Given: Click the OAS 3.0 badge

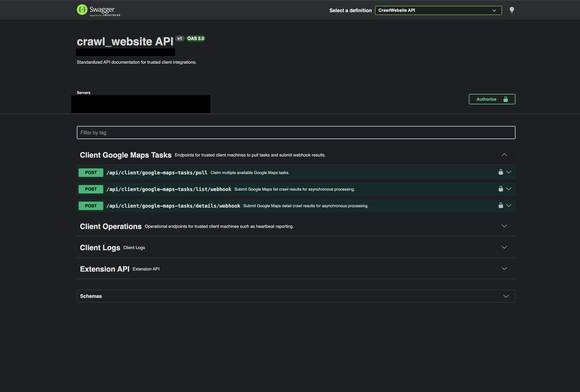Looking at the screenshot, I should [x=196, y=38].
